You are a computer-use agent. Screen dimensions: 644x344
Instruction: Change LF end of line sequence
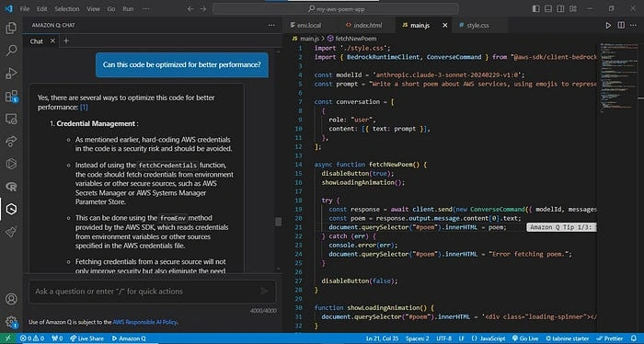(462, 338)
